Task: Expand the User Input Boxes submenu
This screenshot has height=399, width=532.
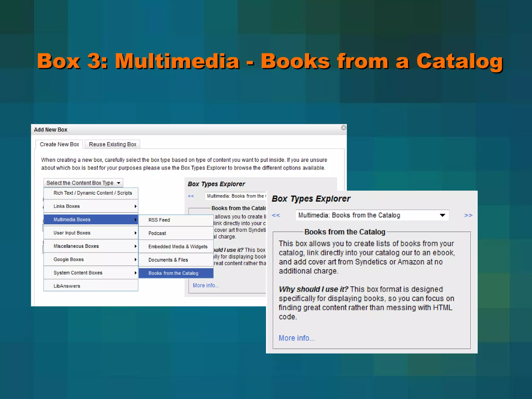Action: point(91,233)
